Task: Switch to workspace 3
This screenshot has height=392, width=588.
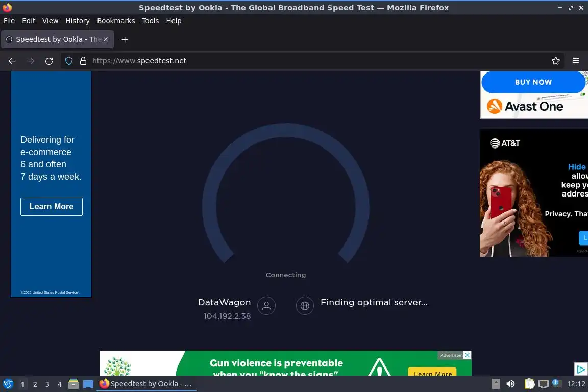Action: pyautogui.click(x=47, y=384)
